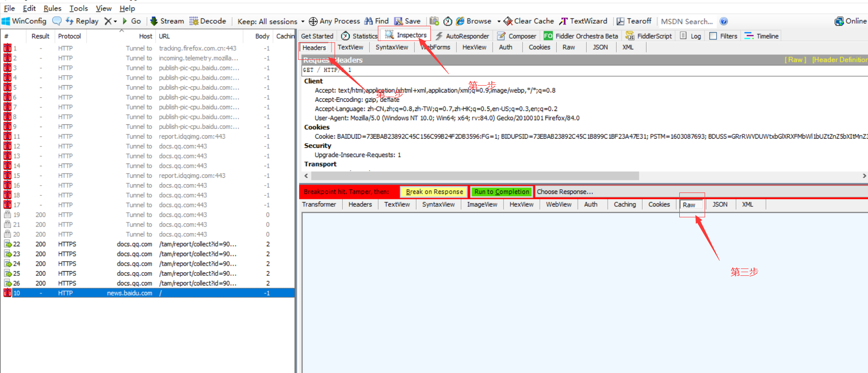This screenshot has width=868, height=373.
Task: Switch to the Statistics tab
Action: coord(359,36)
